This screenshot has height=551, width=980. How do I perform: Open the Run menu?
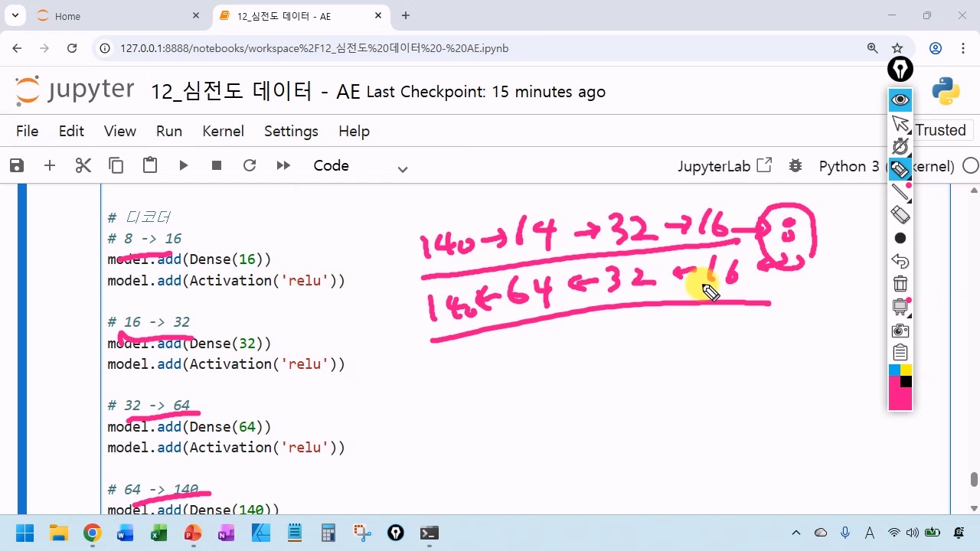(x=169, y=131)
